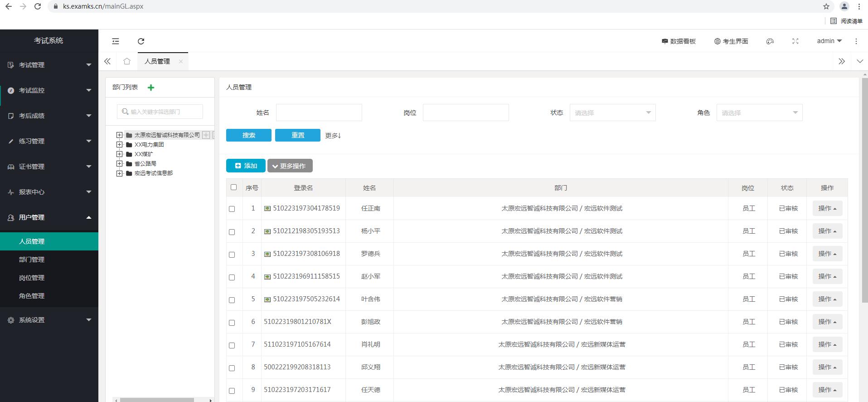Expand the 考试管理 sidebar menu
Image resolution: width=868 pixels, height=402 pixels.
click(49, 65)
